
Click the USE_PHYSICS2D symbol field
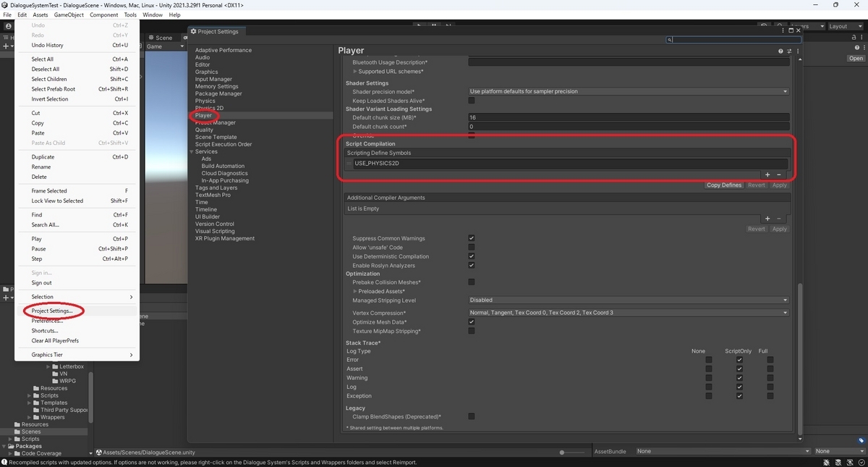tap(570, 164)
